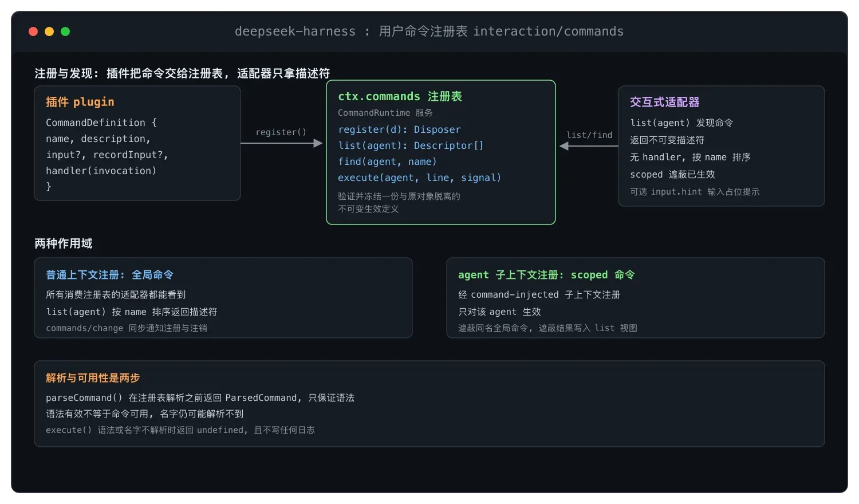Select the method "execute(agent, line, signal)"
This screenshot has height=504, width=859.
(x=420, y=178)
